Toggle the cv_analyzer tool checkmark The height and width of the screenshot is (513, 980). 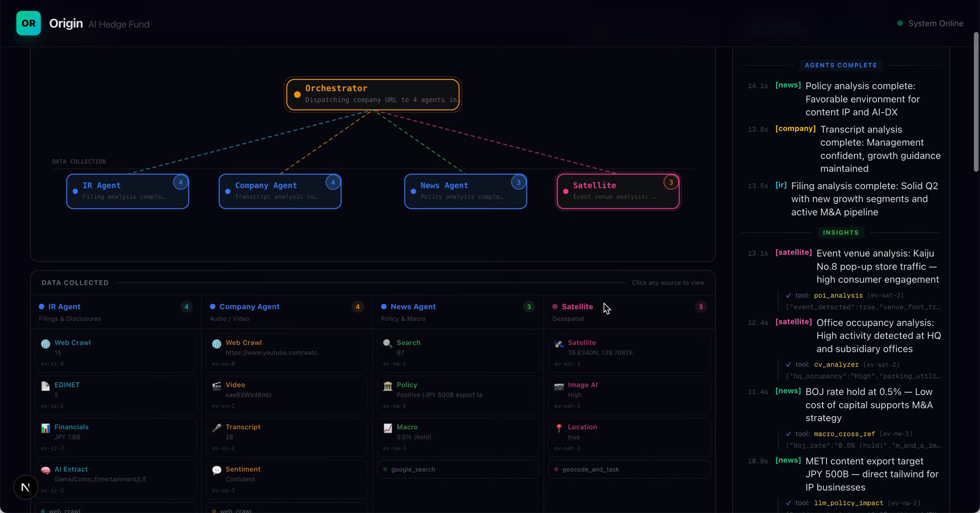tap(789, 365)
